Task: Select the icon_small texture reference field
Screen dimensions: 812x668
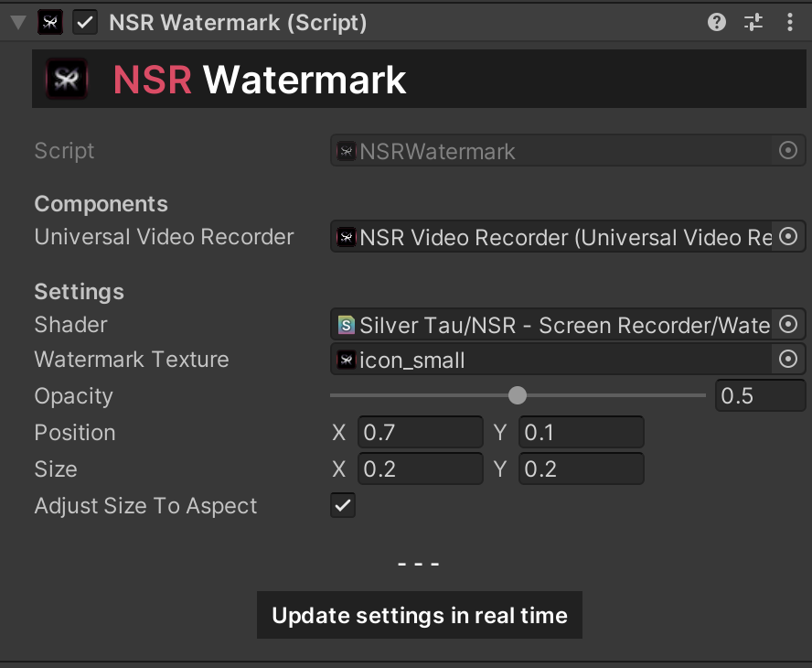Action: (x=551, y=359)
